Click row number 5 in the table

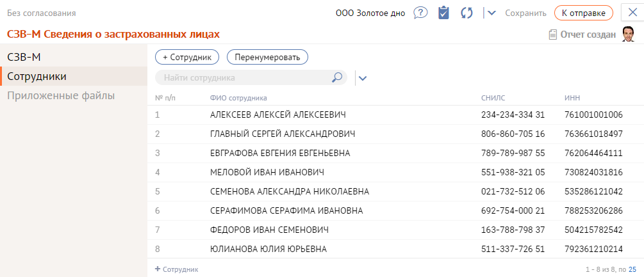click(x=157, y=191)
